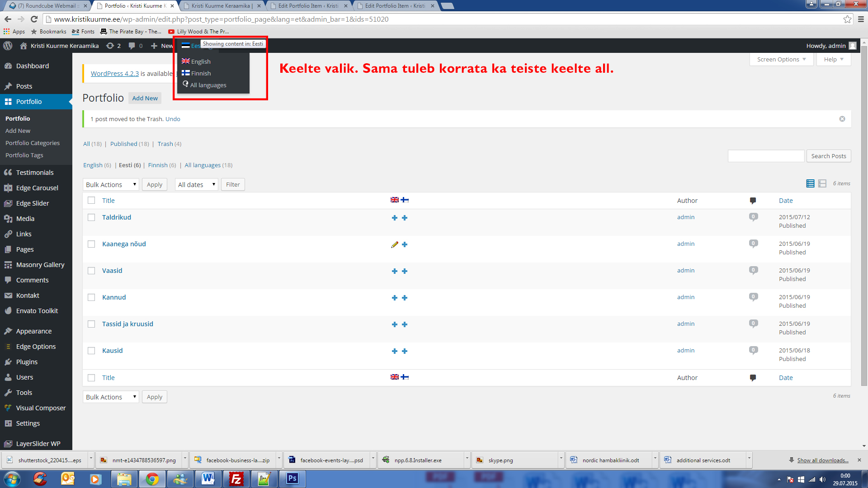868x488 pixels.
Task: Click English add-translation plus for Tassid ja kruusid
Action: click(395, 324)
